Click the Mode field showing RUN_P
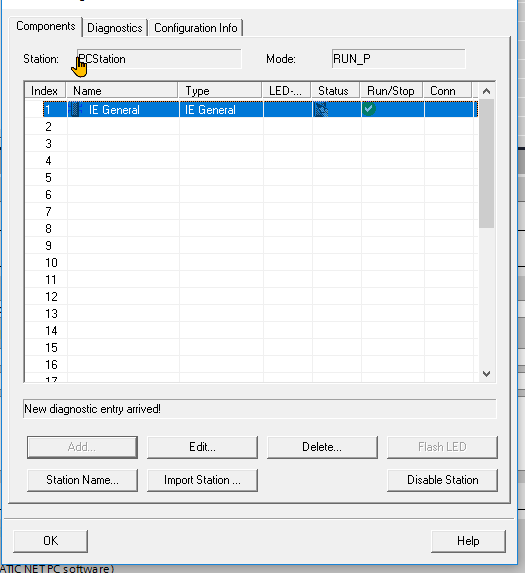Image resolution: width=525 pixels, height=573 pixels. pyautogui.click(x=399, y=59)
